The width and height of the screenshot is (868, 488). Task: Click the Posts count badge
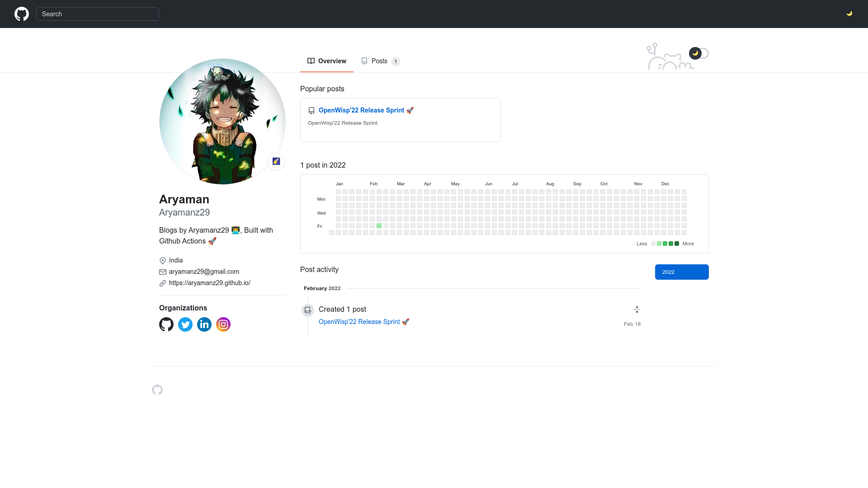click(x=396, y=61)
